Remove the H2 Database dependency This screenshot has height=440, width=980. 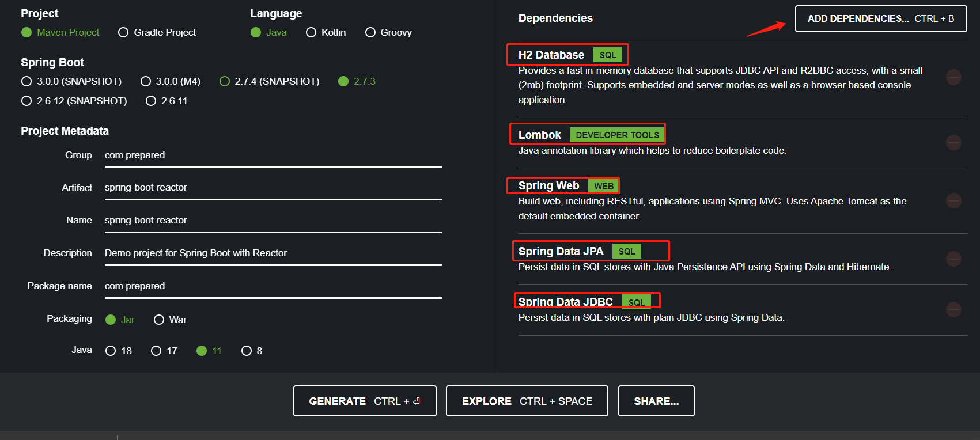click(x=953, y=77)
